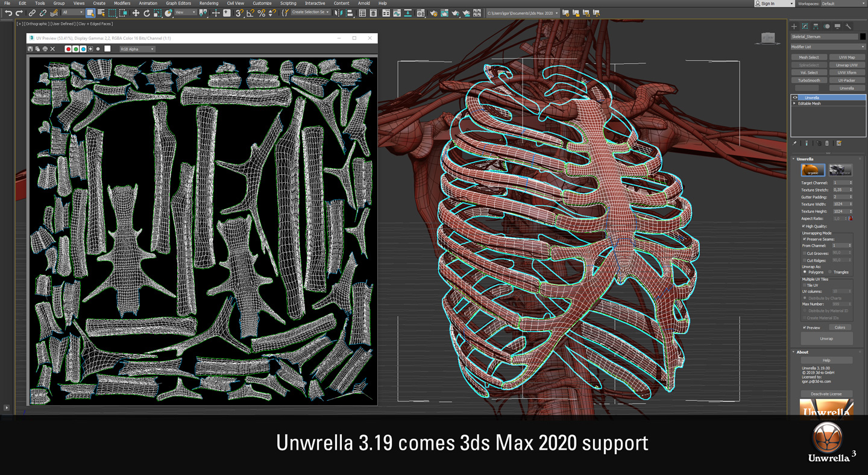This screenshot has height=475, width=868.
Task: Click the Undo arrow icon
Action: tap(8, 13)
